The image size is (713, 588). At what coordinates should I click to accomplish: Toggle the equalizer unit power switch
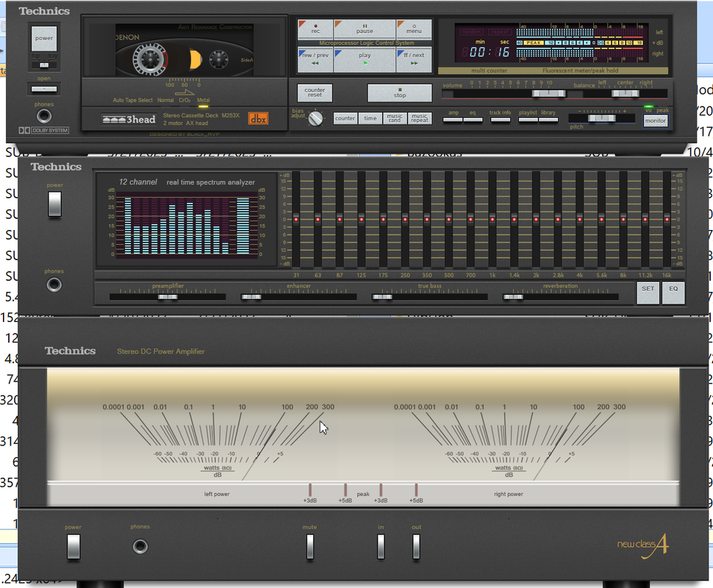54,204
